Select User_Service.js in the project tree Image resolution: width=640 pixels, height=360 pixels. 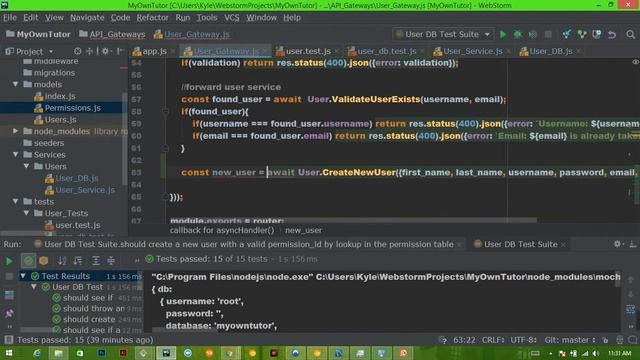[x=85, y=190]
